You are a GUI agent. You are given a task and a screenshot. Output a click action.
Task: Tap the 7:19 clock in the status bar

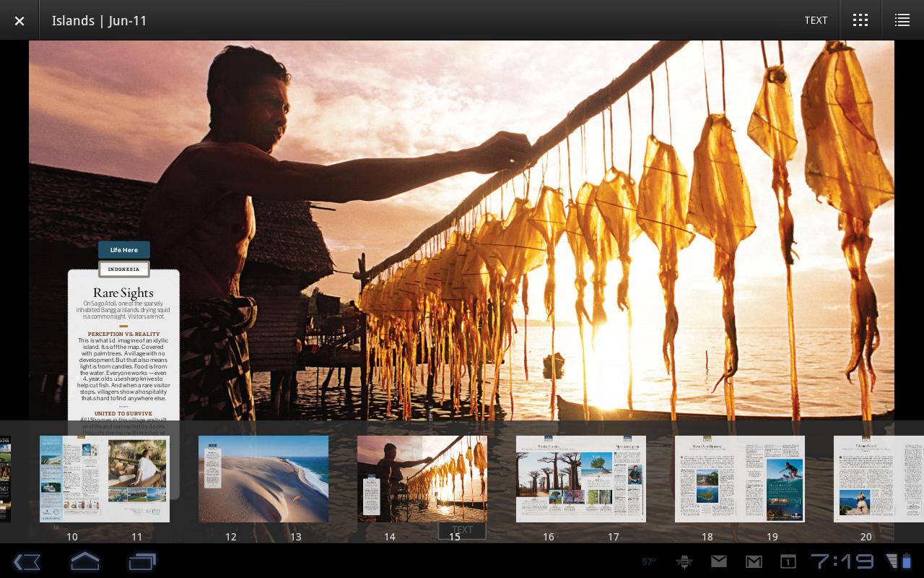[x=843, y=561]
